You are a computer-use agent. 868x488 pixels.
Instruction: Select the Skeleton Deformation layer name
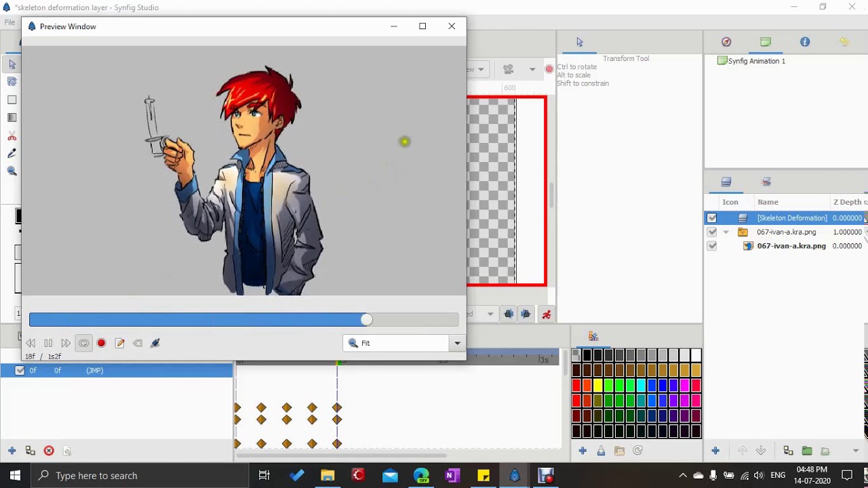point(792,218)
